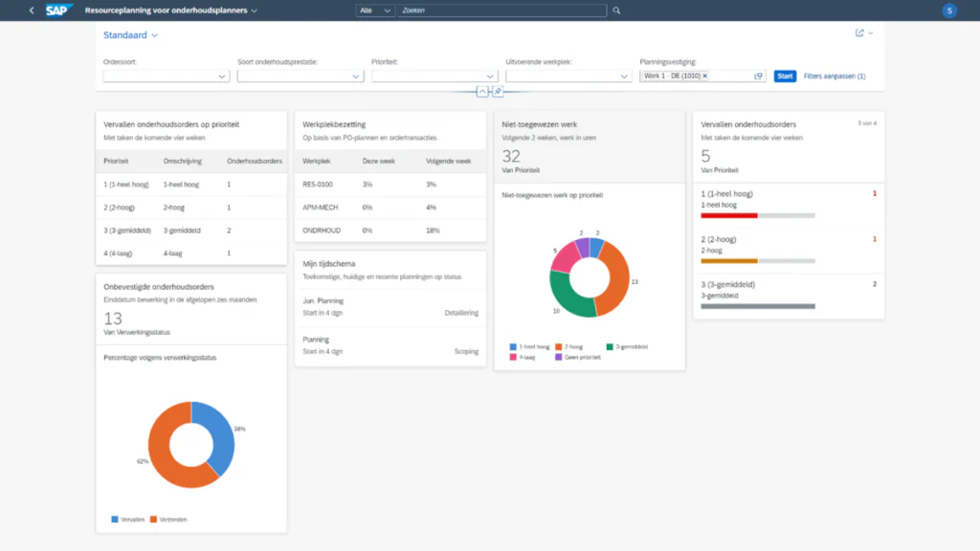
Task: Expand the share options arrow
Action: [871, 33]
